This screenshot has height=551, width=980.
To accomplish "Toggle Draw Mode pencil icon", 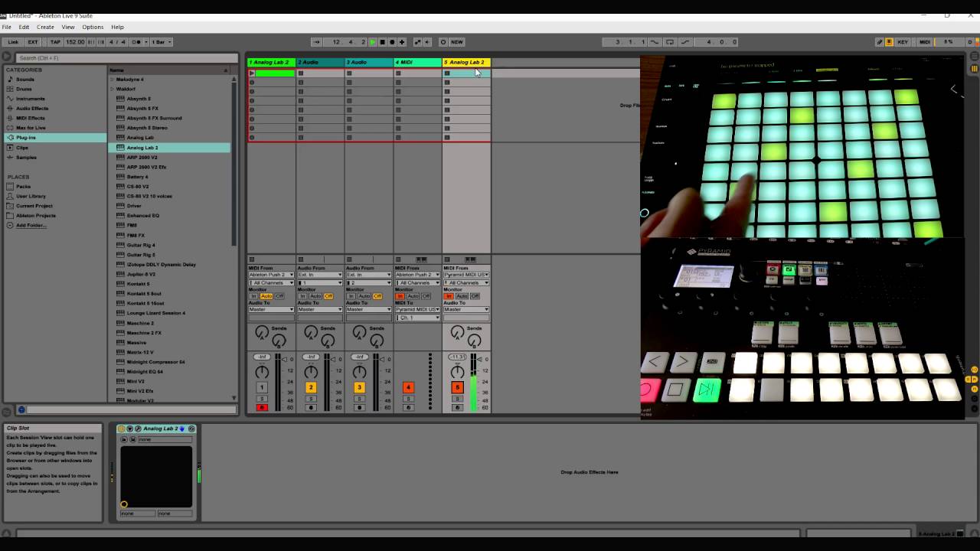I will click(x=879, y=42).
